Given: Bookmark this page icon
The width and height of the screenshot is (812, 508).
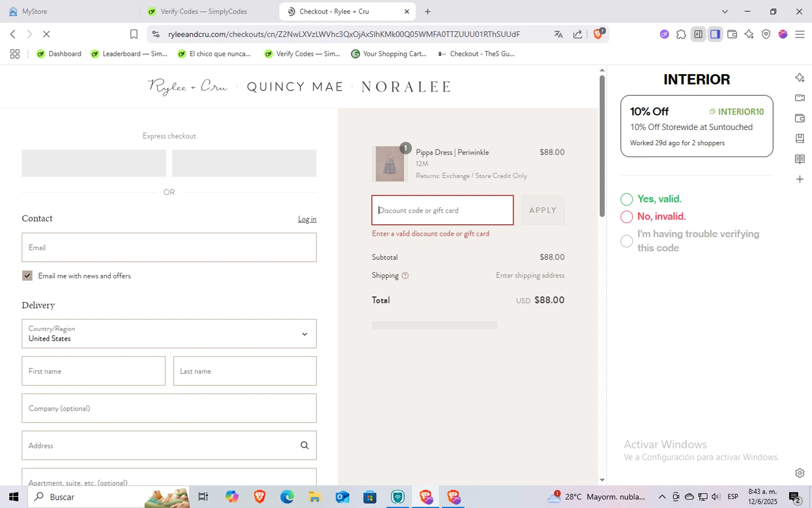Looking at the screenshot, I should pos(134,34).
